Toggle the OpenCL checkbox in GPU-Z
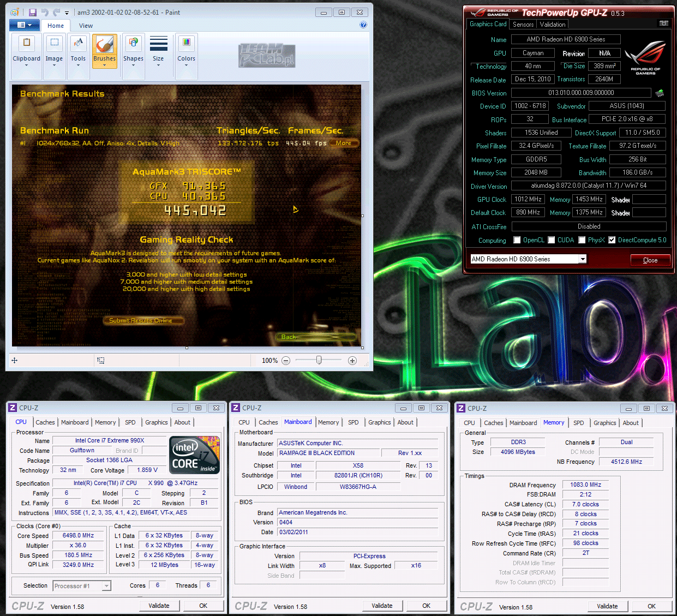 517,240
